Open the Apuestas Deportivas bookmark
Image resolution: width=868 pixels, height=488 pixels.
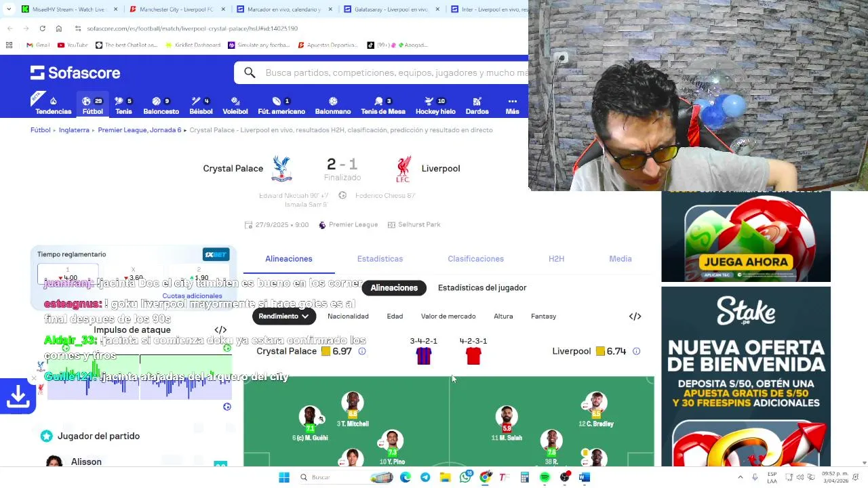328,45
